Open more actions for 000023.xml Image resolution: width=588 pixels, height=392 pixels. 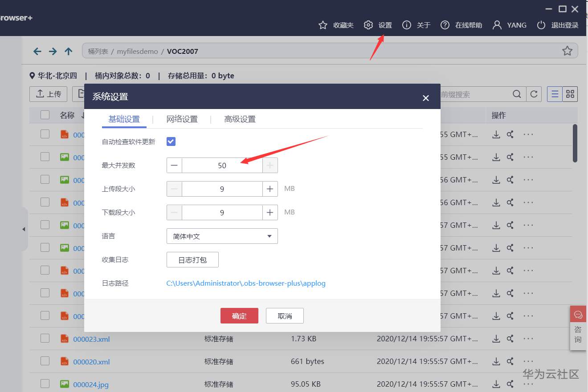pyautogui.click(x=528, y=339)
